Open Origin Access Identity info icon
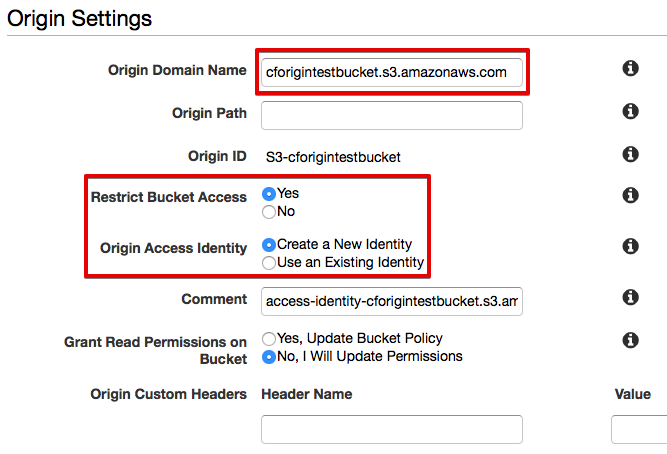This screenshot has width=667, height=454. (x=630, y=246)
